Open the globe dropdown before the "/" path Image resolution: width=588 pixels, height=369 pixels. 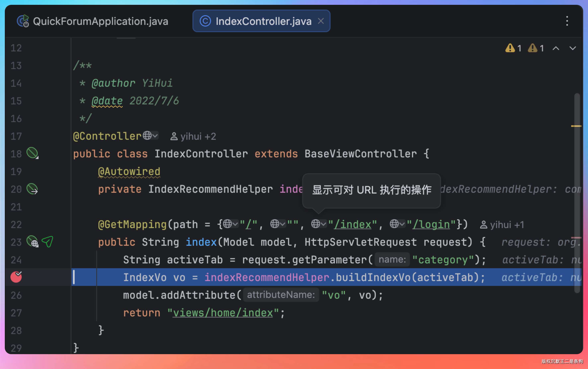click(x=230, y=224)
